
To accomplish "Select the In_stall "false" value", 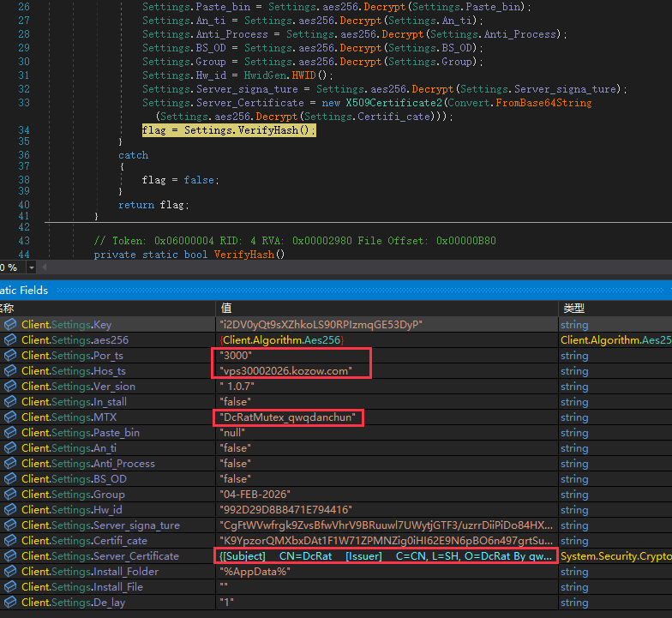I will point(235,401).
